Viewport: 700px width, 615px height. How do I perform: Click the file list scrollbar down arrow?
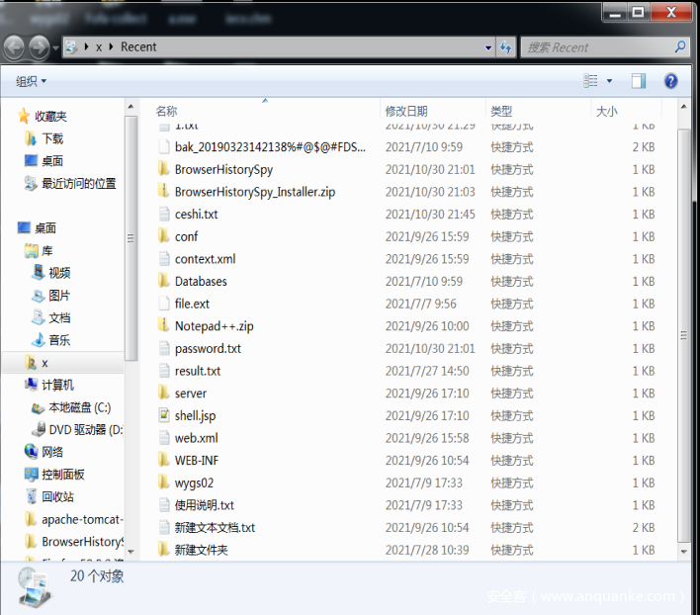click(x=683, y=552)
